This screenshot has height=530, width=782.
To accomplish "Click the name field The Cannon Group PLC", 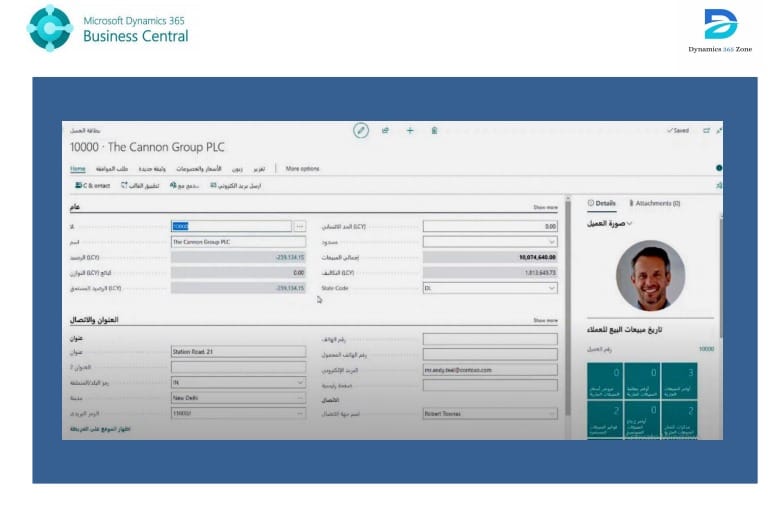I will pyautogui.click(x=238, y=242).
